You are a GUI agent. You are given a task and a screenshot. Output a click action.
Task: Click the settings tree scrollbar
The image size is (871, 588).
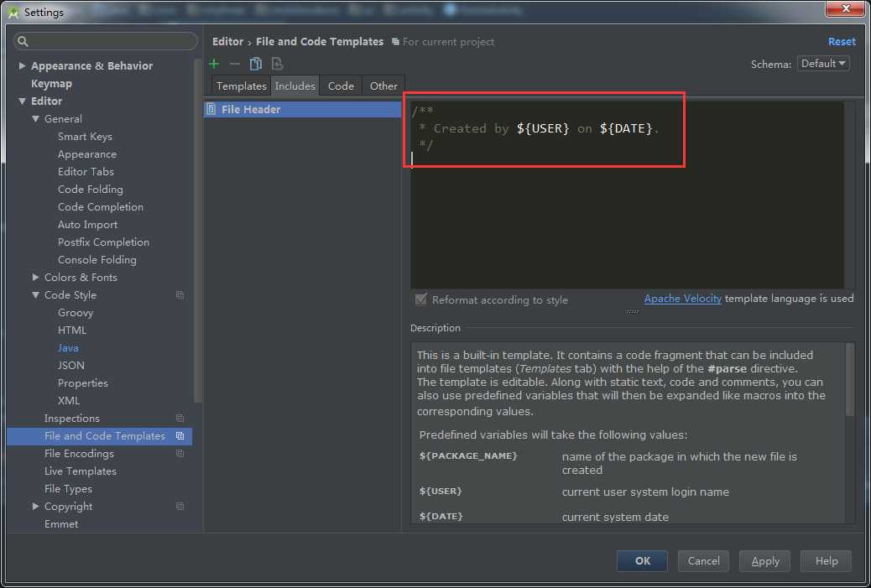click(x=197, y=231)
